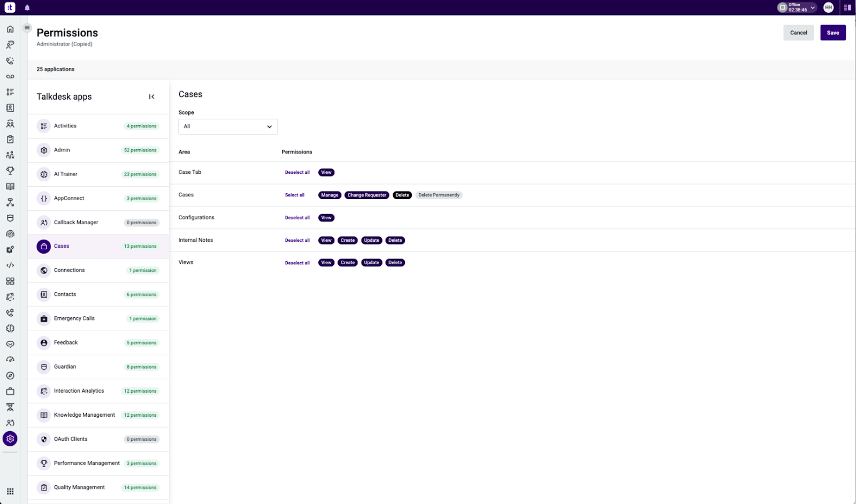Image resolution: width=856 pixels, height=504 pixels.
Task: Open the Offline status dropdown
Action: point(797,7)
